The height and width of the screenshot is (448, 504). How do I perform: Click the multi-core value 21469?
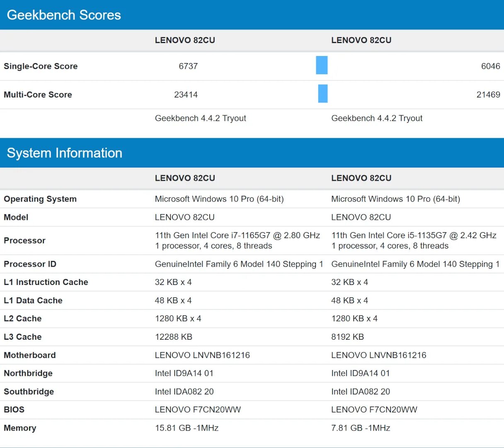(488, 95)
